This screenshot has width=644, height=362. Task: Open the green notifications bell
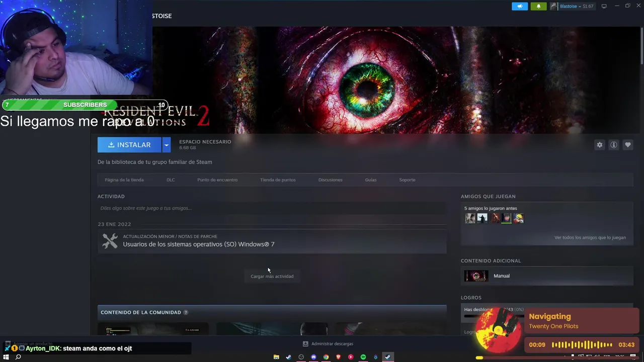538,6
